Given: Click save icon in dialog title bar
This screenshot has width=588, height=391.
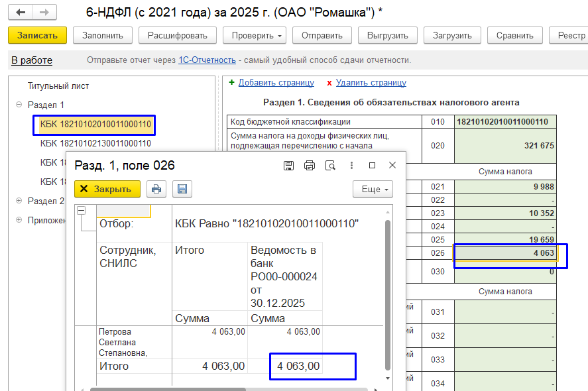Looking at the screenshot, I should pyautogui.click(x=288, y=165).
